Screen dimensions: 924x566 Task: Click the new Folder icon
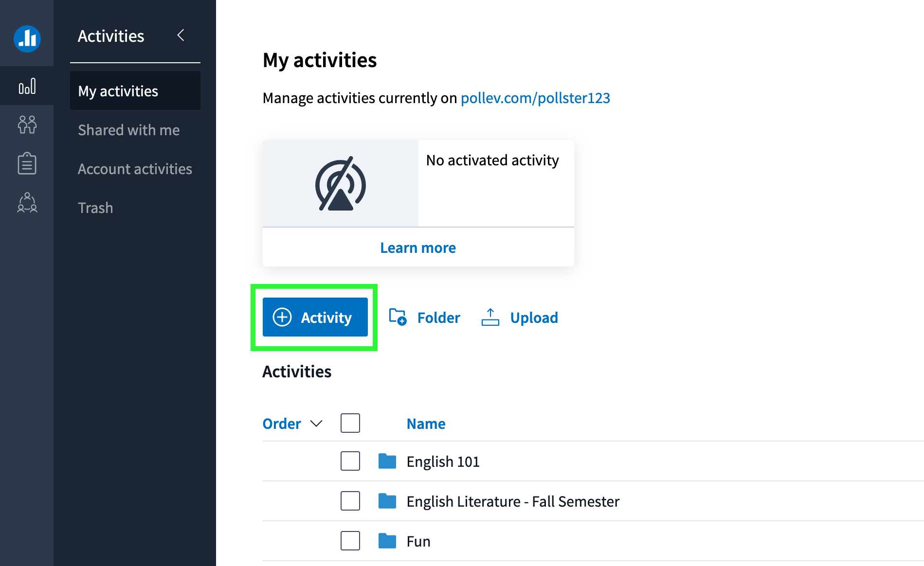point(398,317)
